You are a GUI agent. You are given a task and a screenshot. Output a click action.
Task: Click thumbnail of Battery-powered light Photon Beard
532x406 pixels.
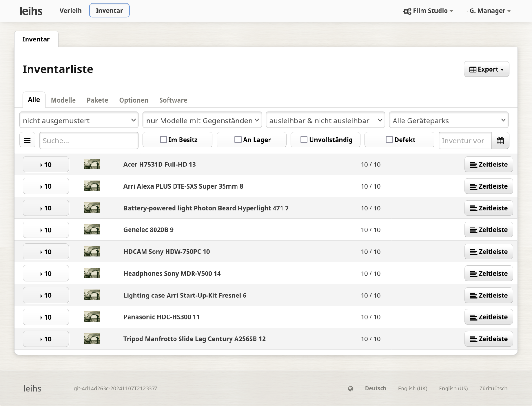click(92, 208)
